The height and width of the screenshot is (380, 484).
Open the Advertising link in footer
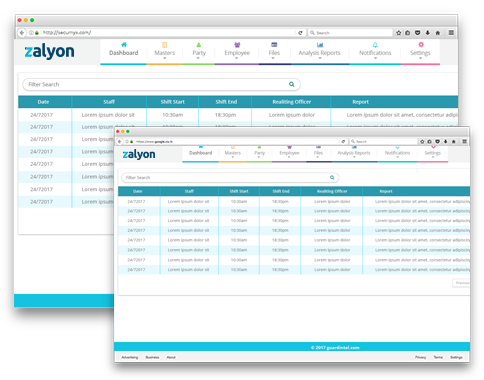[130, 357]
